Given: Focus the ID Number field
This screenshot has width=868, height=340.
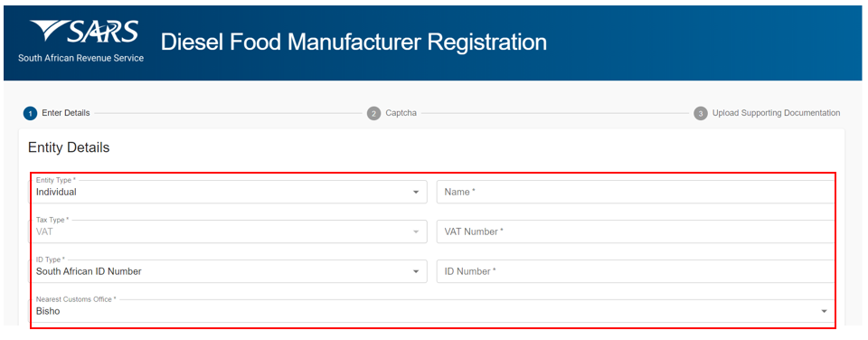Looking at the screenshot, I should [x=636, y=271].
